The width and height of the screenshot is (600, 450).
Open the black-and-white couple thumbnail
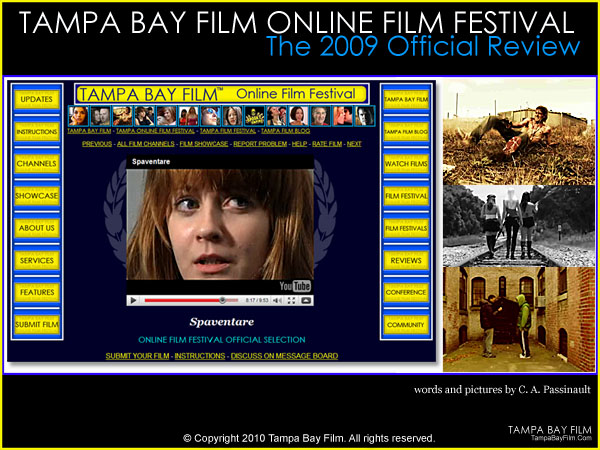pyautogui.click(x=100, y=116)
